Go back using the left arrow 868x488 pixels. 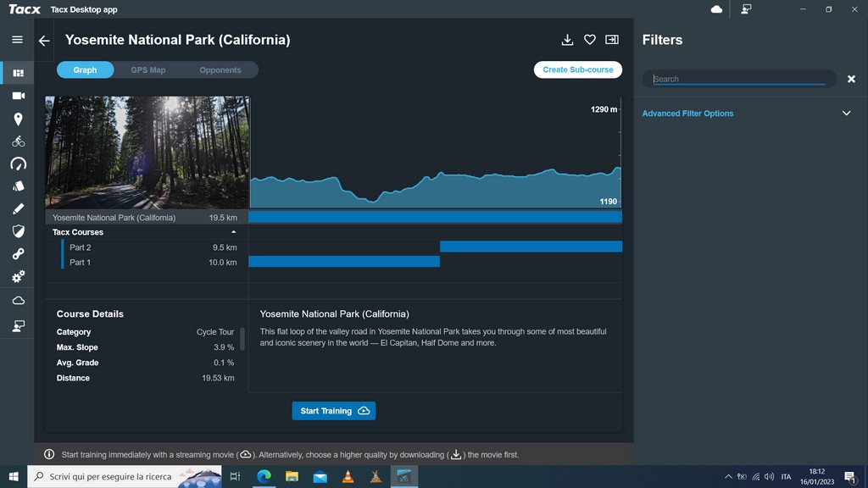(x=44, y=41)
